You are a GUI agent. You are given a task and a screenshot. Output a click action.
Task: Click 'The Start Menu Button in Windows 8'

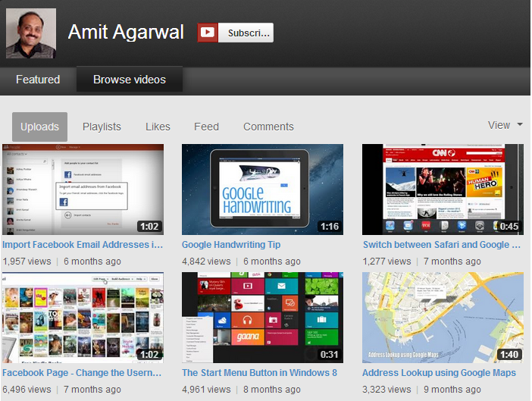(x=259, y=372)
